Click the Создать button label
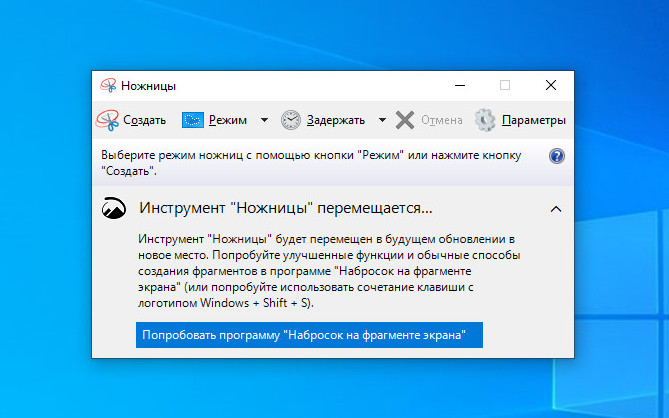 [144, 120]
